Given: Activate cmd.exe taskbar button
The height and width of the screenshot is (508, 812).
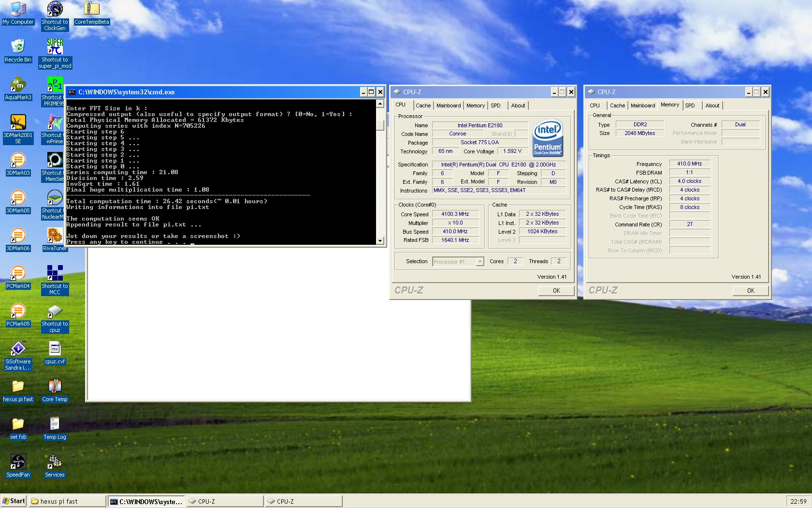Looking at the screenshot, I should [x=146, y=501].
